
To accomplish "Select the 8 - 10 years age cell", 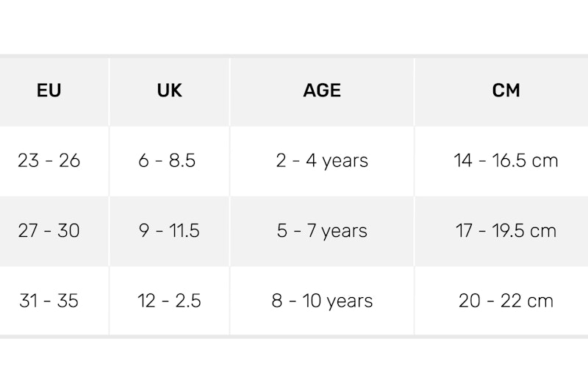I will (x=322, y=301).
